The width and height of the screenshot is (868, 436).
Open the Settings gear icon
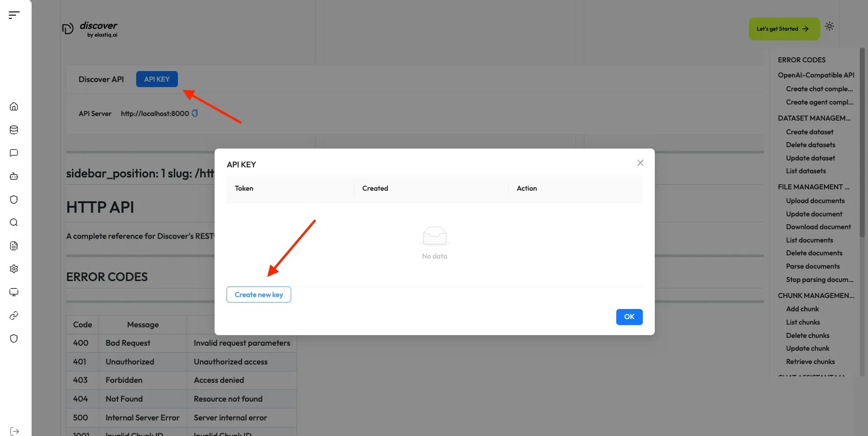click(x=14, y=269)
